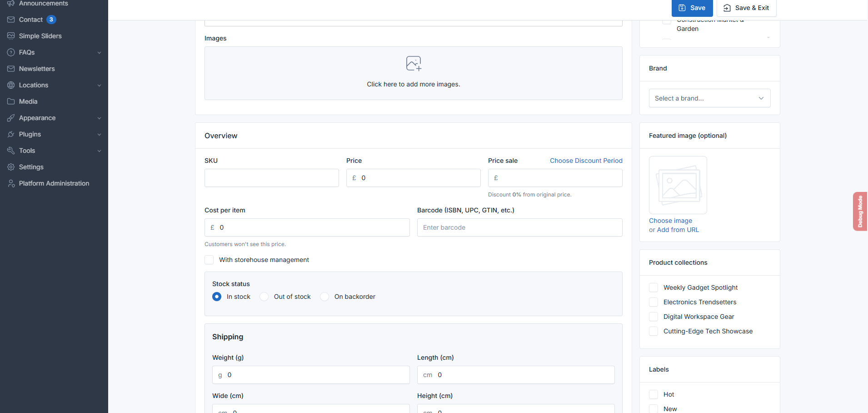The image size is (868, 413).
Task: Expand the Plugins submenu chevron
Action: pos(99,135)
